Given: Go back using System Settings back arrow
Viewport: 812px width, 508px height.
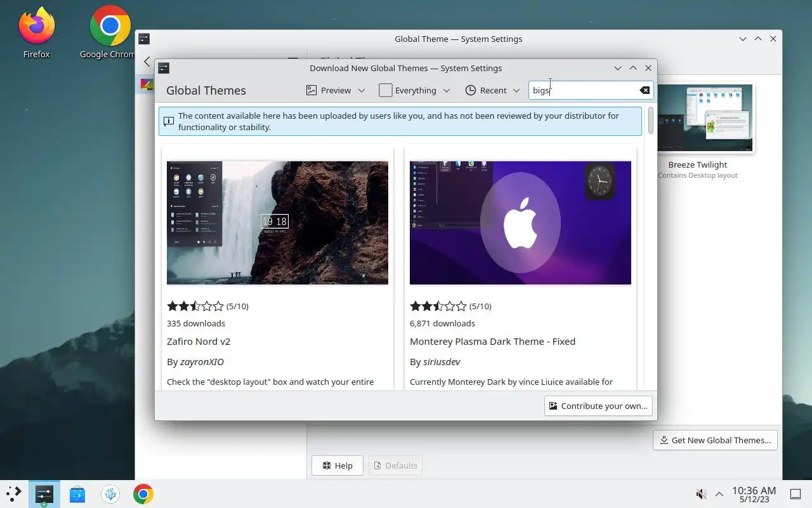Looking at the screenshot, I should pos(147,62).
